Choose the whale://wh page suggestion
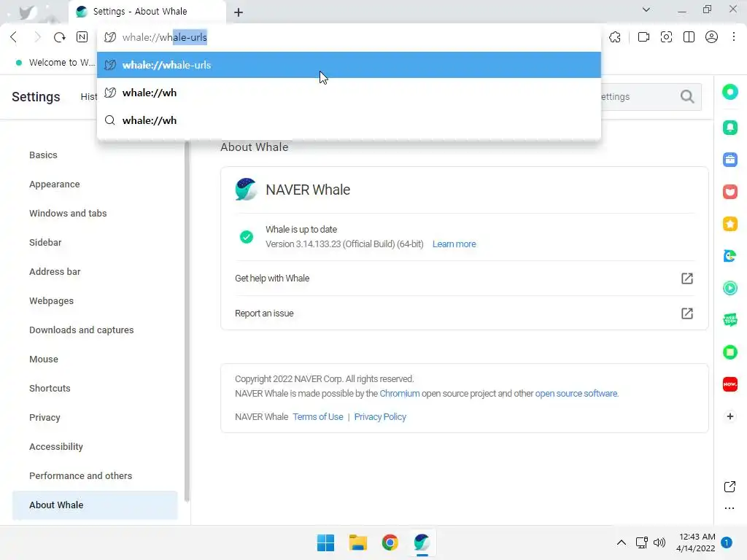This screenshot has height=560, width=747. coord(349,93)
